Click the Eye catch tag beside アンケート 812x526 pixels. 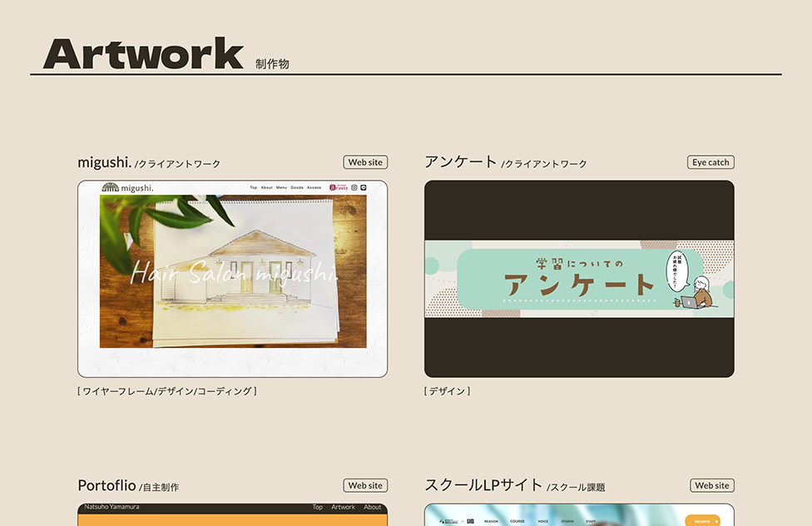(x=710, y=162)
